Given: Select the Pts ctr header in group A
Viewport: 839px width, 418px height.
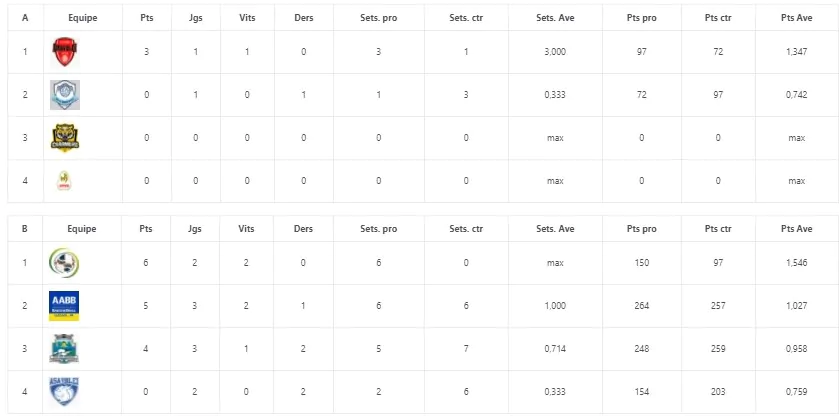Looking at the screenshot, I should click(718, 18).
